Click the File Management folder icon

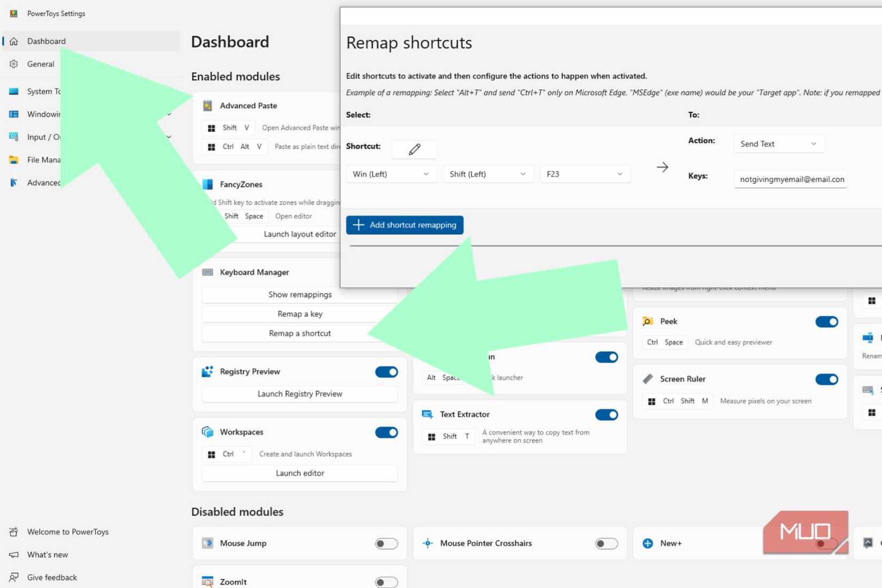14,160
